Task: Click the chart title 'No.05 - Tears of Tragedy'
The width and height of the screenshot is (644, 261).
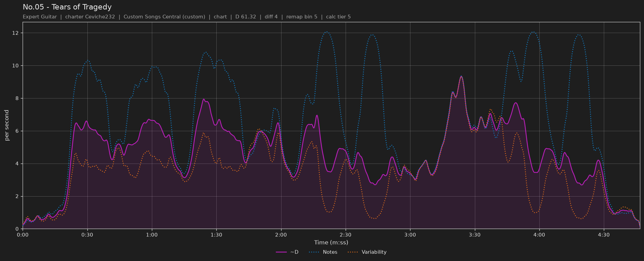Action: click(67, 7)
